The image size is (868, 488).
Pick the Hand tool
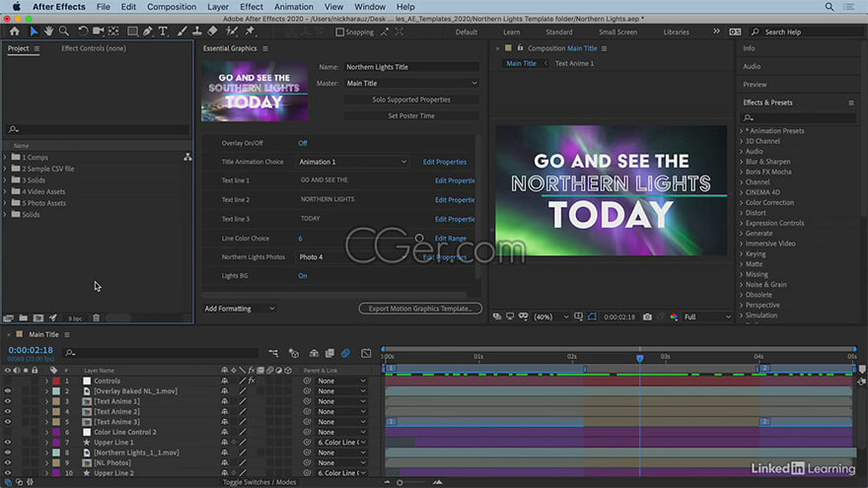48,32
